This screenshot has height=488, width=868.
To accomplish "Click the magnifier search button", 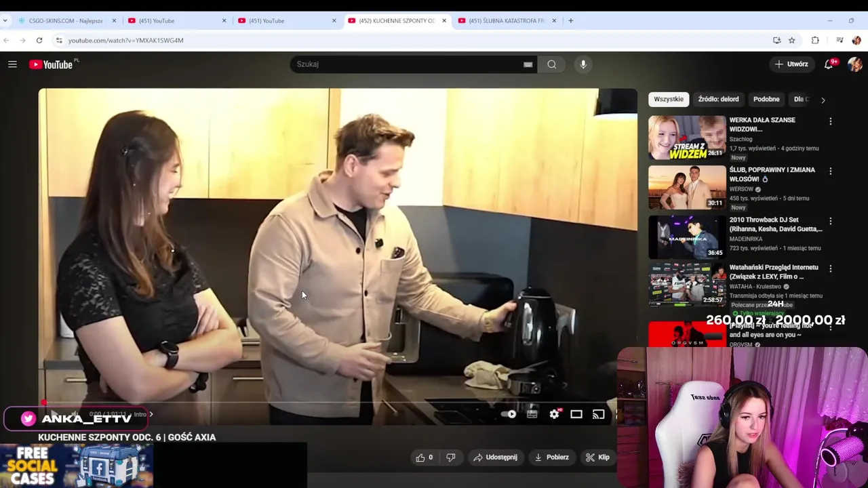I will 552,64.
